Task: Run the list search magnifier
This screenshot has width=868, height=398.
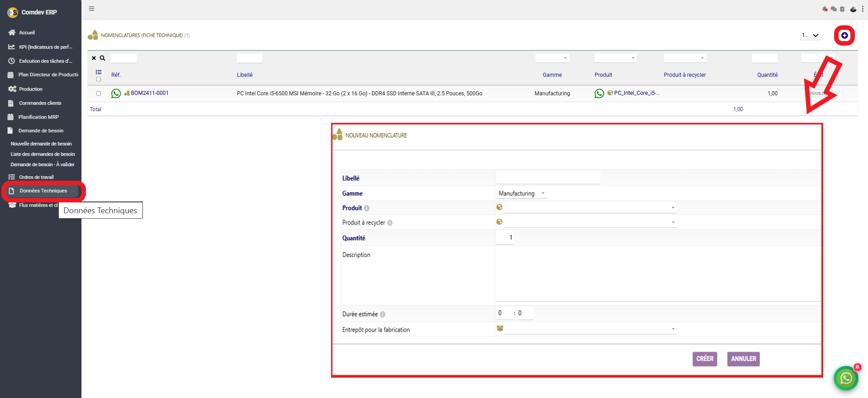Action: [x=103, y=58]
